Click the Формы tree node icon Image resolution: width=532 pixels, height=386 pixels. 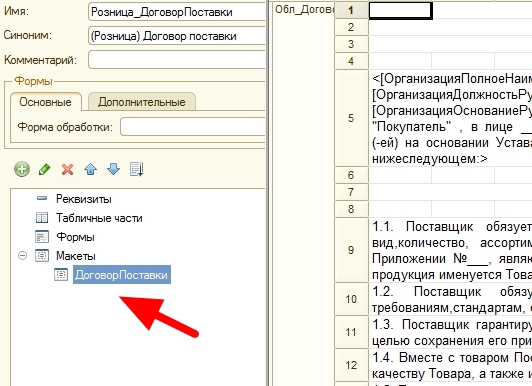[42, 237]
